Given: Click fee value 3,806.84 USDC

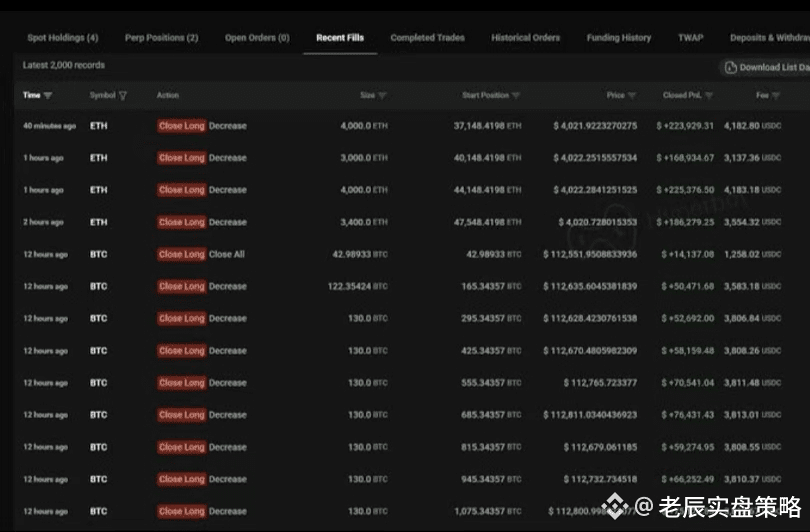Looking at the screenshot, I should (753, 319).
